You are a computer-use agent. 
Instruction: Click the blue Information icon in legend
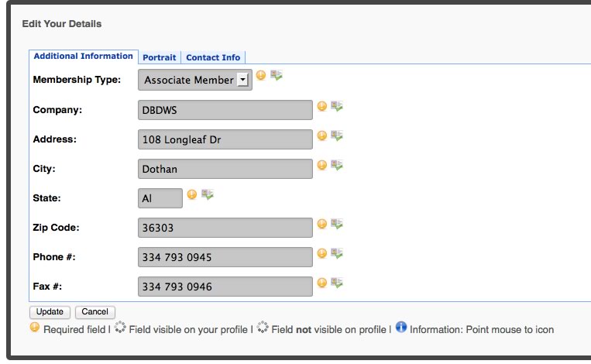click(401, 327)
